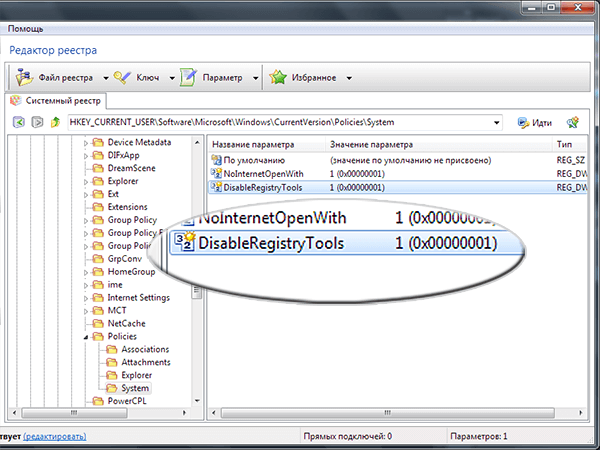Click the add-to-favorites icon next to Идти
600x450 pixels.
573,122
